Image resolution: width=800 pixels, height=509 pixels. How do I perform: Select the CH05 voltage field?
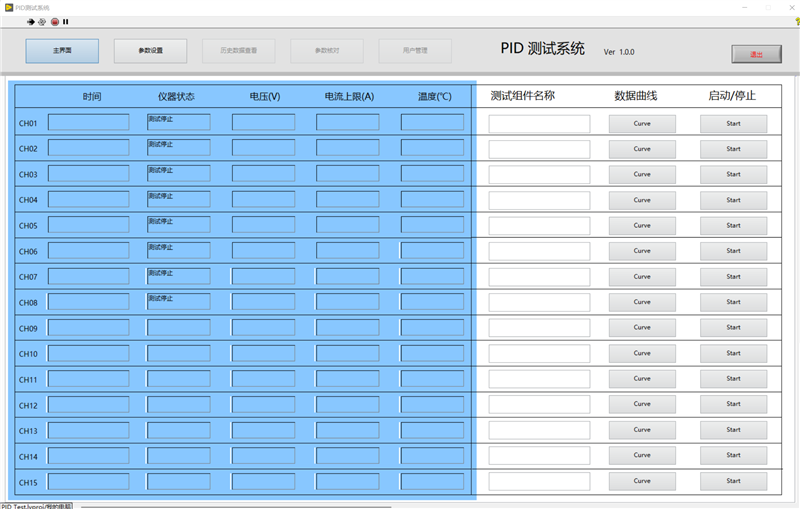point(264,225)
